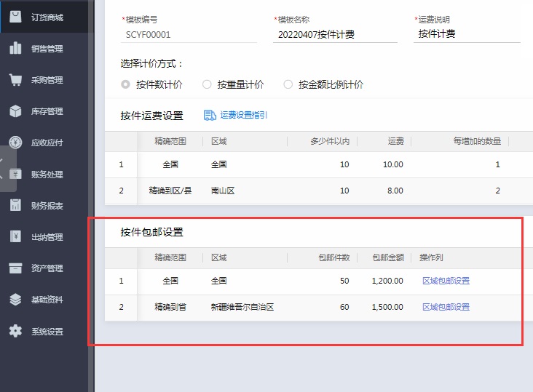The image size is (533, 392).
Task: Click 区域包邮设置 for 新疆维吾尔自治区 row
Action: 446,307
